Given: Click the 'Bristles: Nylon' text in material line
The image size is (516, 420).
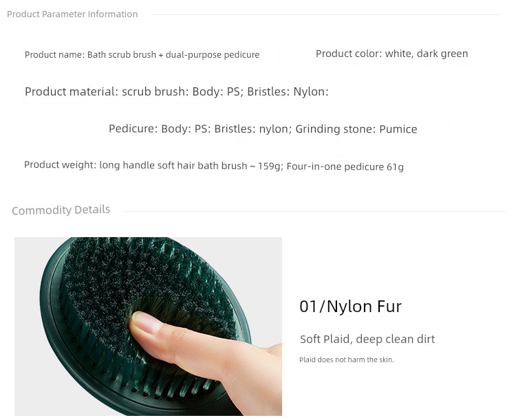Looking at the screenshot, I should [288, 91].
